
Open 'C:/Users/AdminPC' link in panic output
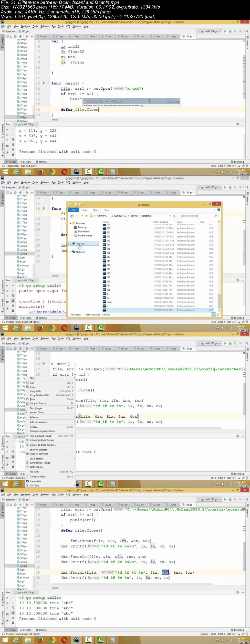click(47, 312)
